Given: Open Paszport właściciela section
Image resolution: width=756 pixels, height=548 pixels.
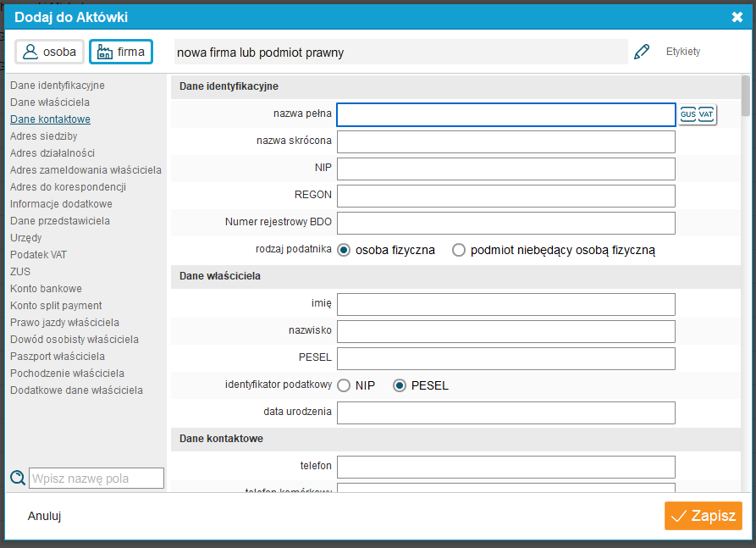Looking at the screenshot, I should (58, 356).
